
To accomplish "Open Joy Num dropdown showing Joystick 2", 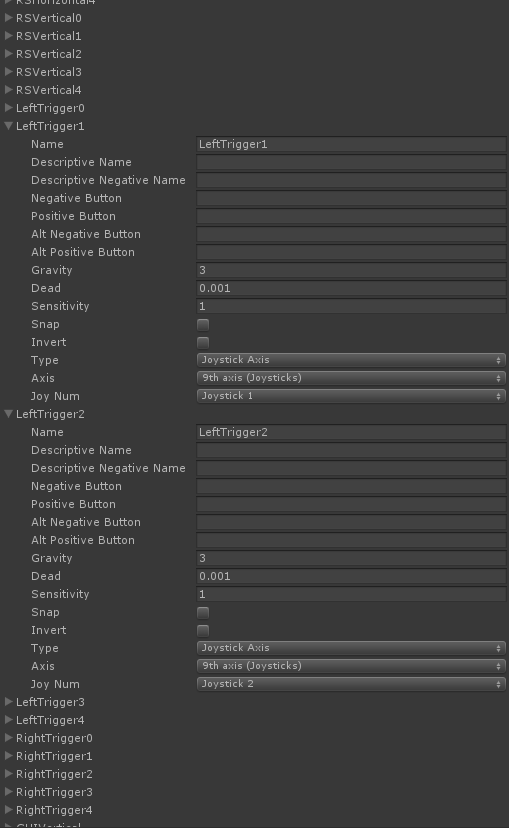I will 351,684.
